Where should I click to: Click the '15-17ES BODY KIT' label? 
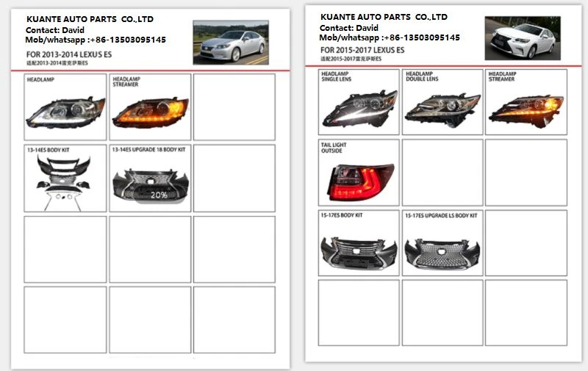tap(342, 215)
